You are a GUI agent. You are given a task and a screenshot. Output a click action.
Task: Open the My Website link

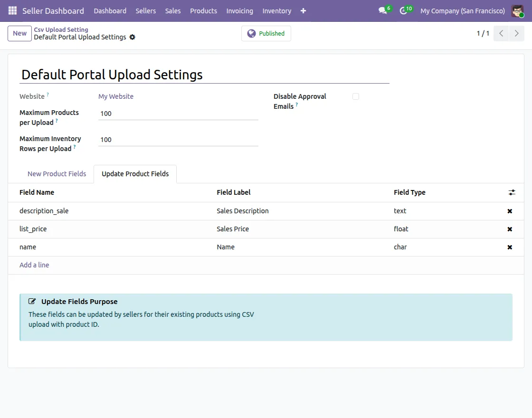coord(116,96)
